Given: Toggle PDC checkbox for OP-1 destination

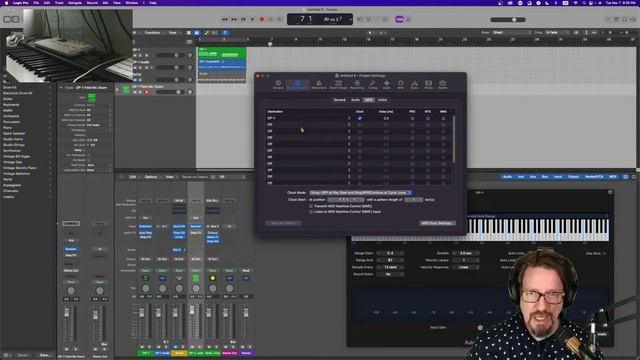Looking at the screenshot, I should [412, 118].
